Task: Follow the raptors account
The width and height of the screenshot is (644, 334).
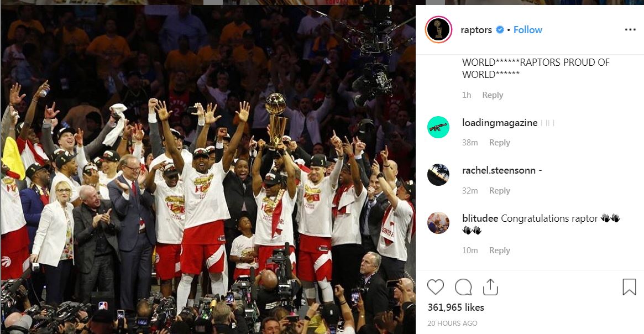Action: point(528,29)
